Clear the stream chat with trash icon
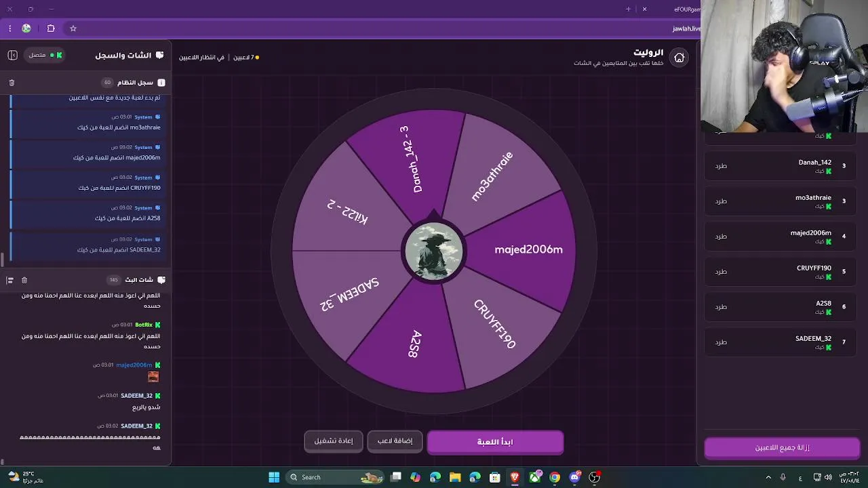 tap(24, 280)
